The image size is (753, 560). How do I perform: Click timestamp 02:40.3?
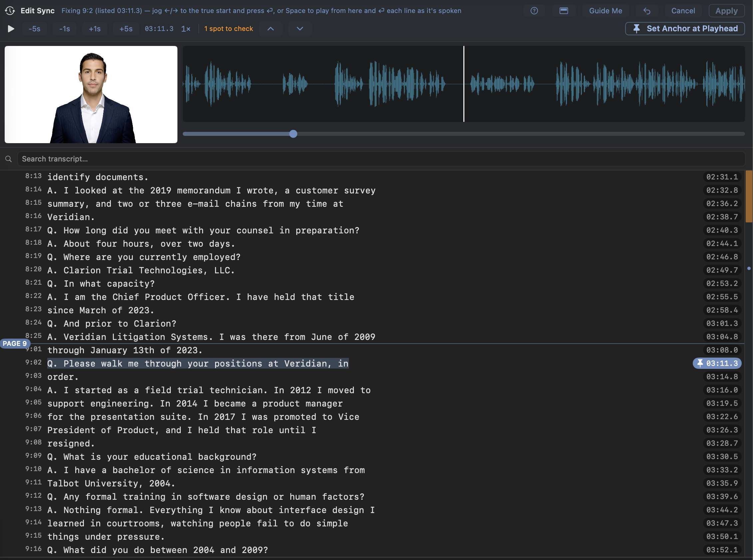coord(722,230)
